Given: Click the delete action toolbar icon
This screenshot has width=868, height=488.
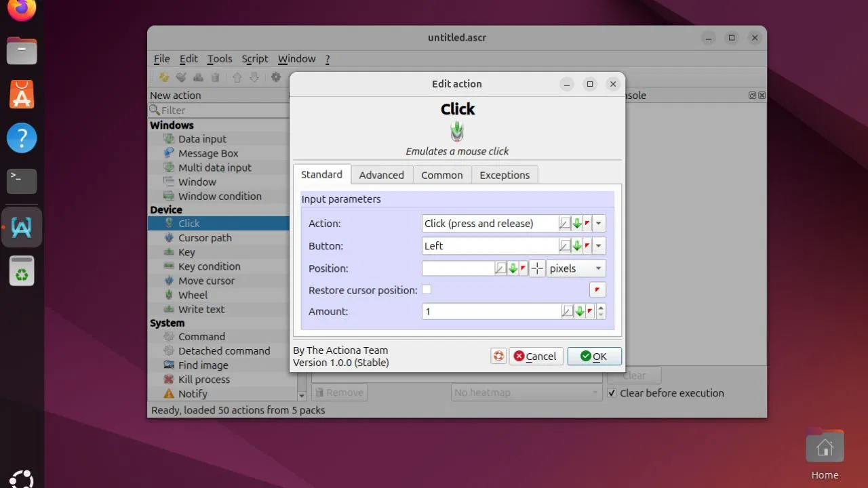Looking at the screenshot, I should tap(216, 77).
